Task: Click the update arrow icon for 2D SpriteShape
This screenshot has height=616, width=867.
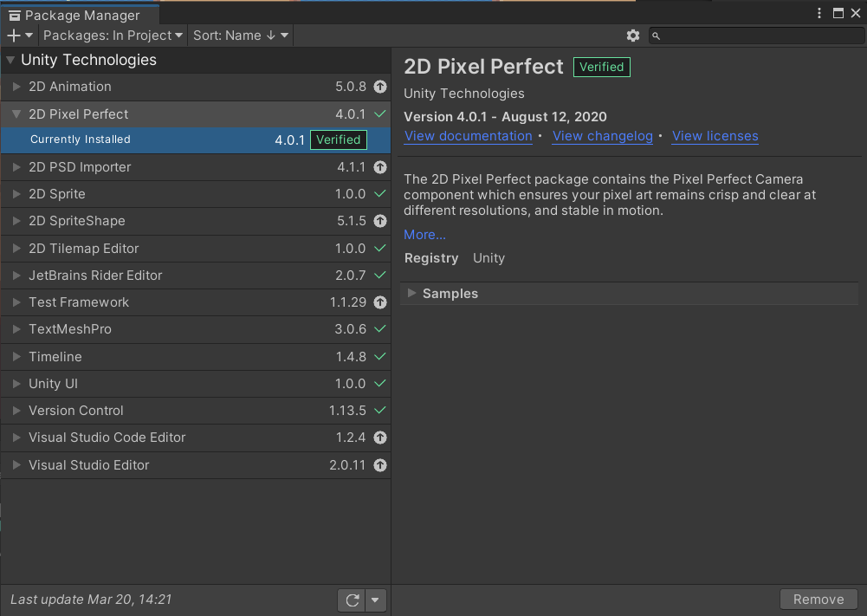Action: tap(380, 221)
